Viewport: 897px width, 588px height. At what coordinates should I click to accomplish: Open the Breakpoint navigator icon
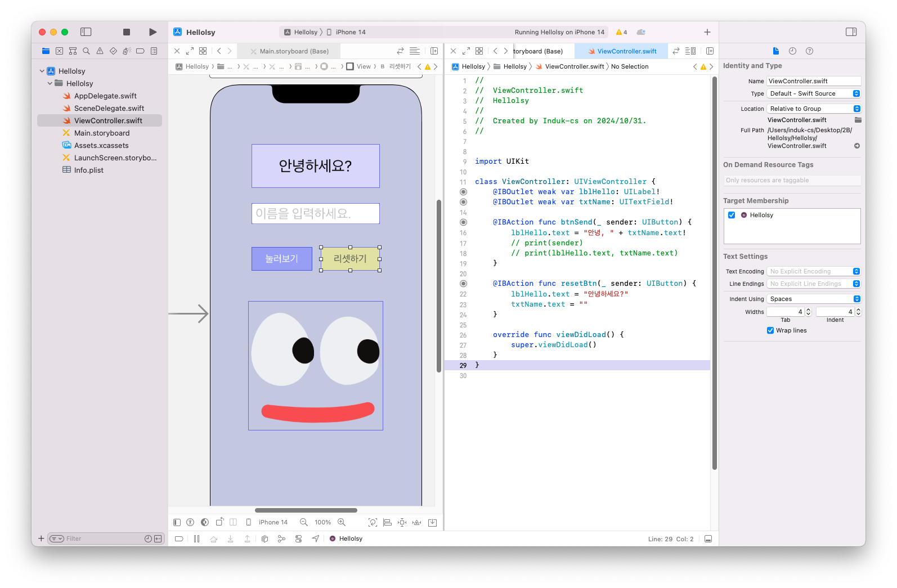point(140,51)
